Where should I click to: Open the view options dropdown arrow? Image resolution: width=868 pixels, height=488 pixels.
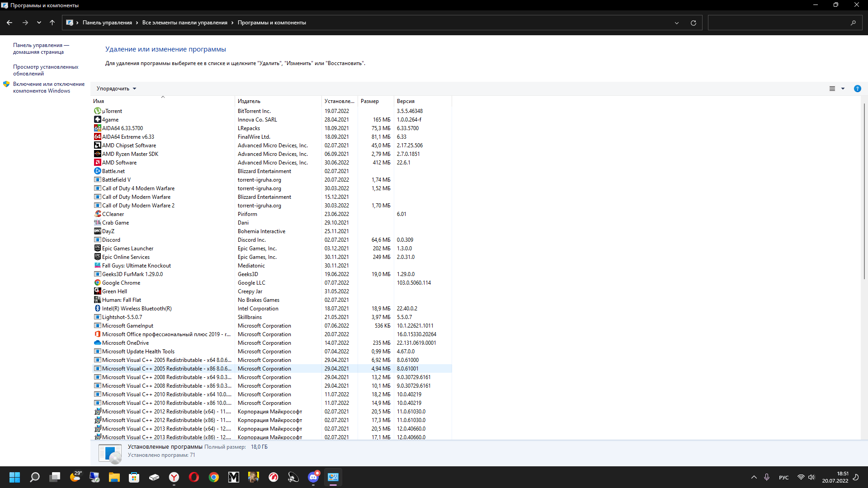click(x=843, y=89)
